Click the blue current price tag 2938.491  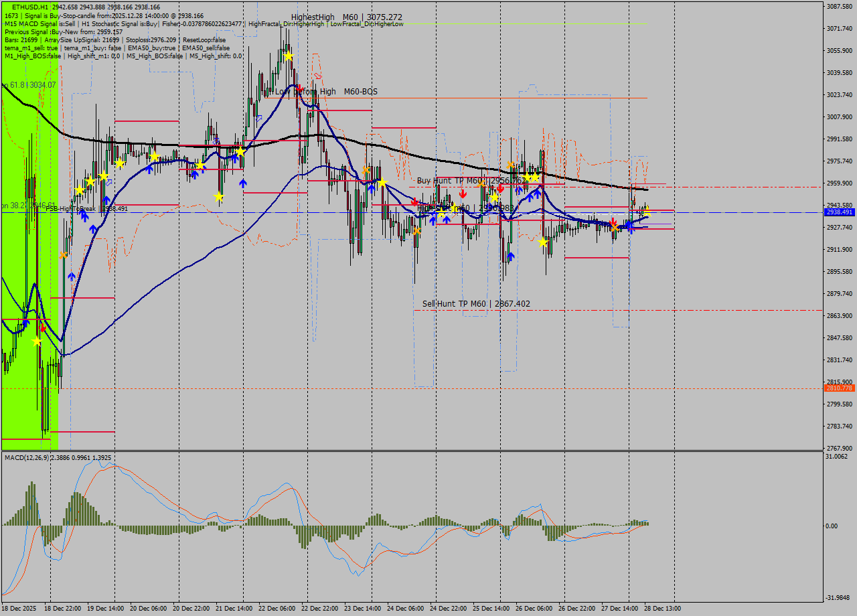(838, 212)
